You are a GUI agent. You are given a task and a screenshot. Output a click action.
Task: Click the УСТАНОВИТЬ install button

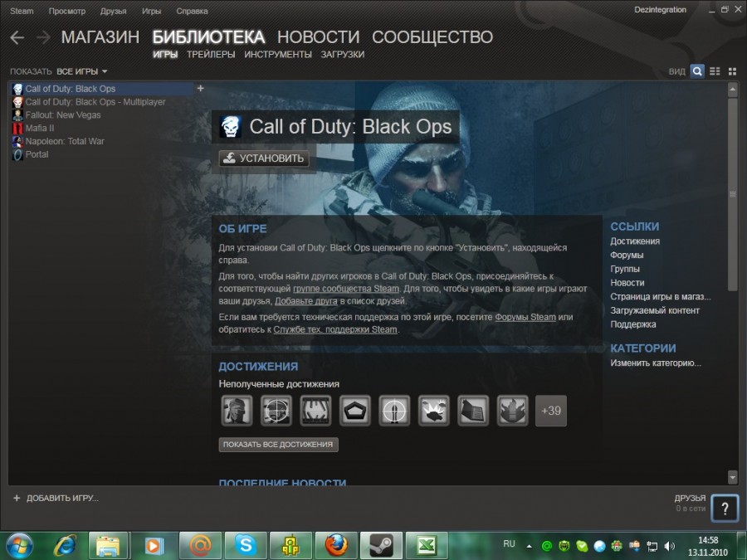264,158
